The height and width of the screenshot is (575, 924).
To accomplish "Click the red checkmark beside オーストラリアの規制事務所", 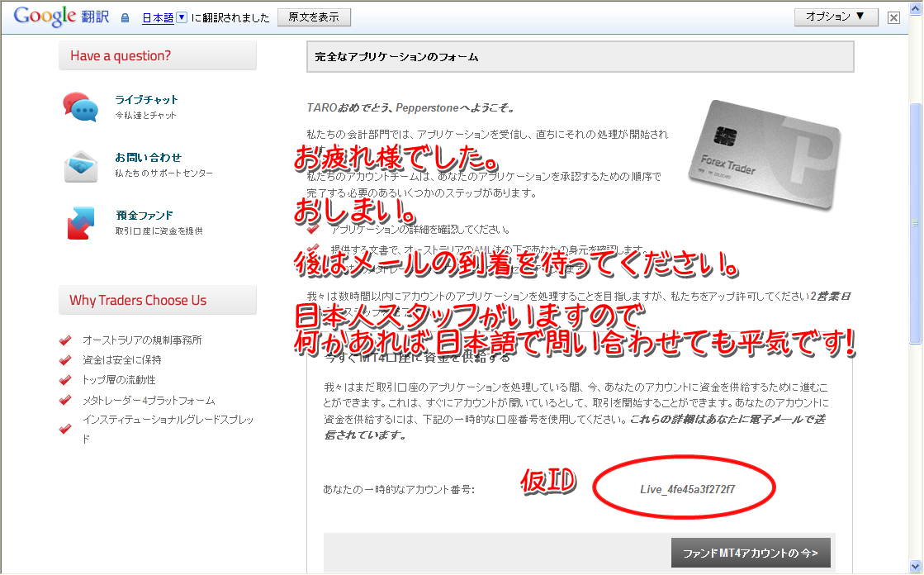I will pos(65,340).
